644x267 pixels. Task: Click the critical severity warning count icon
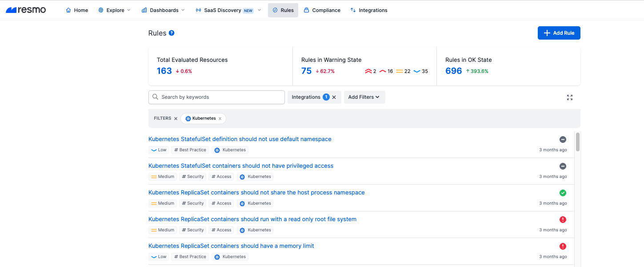(x=368, y=71)
